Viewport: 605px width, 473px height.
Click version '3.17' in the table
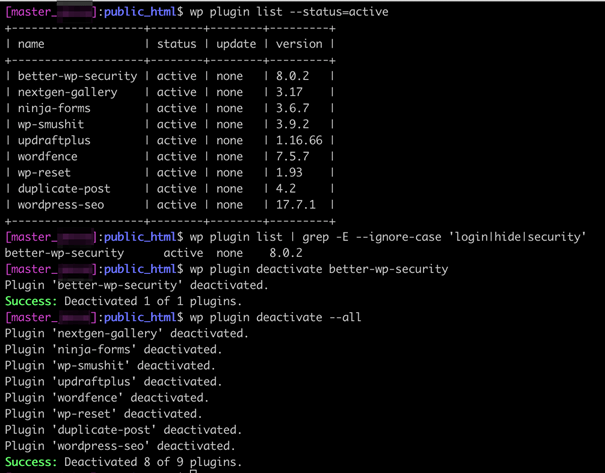289,92
